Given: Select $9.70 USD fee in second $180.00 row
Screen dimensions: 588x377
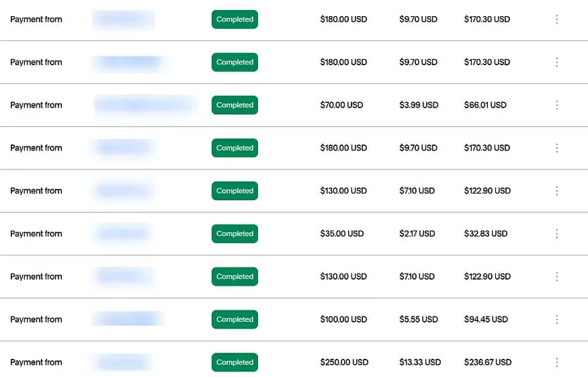Looking at the screenshot, I should [418, 62].
